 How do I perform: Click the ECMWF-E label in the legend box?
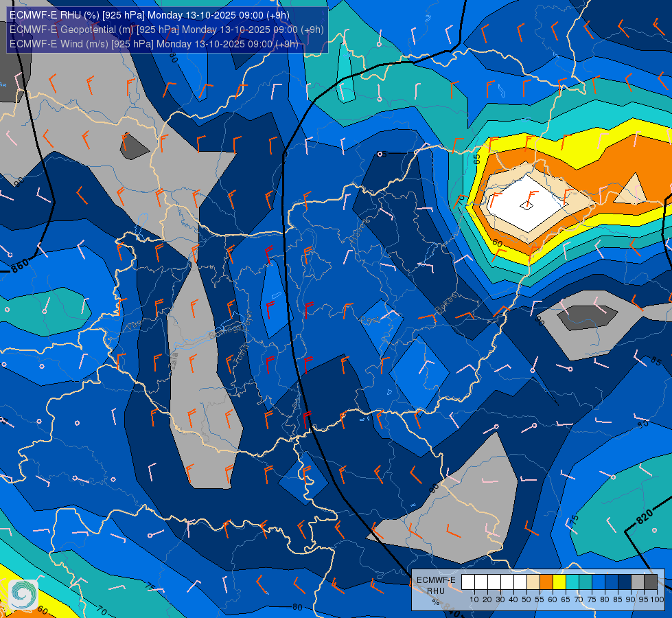436,580
